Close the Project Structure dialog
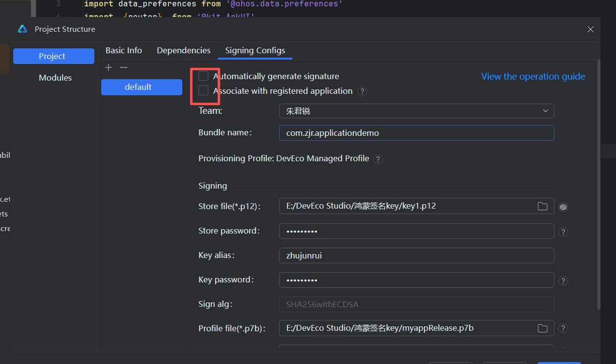 (x=591, y=29)
